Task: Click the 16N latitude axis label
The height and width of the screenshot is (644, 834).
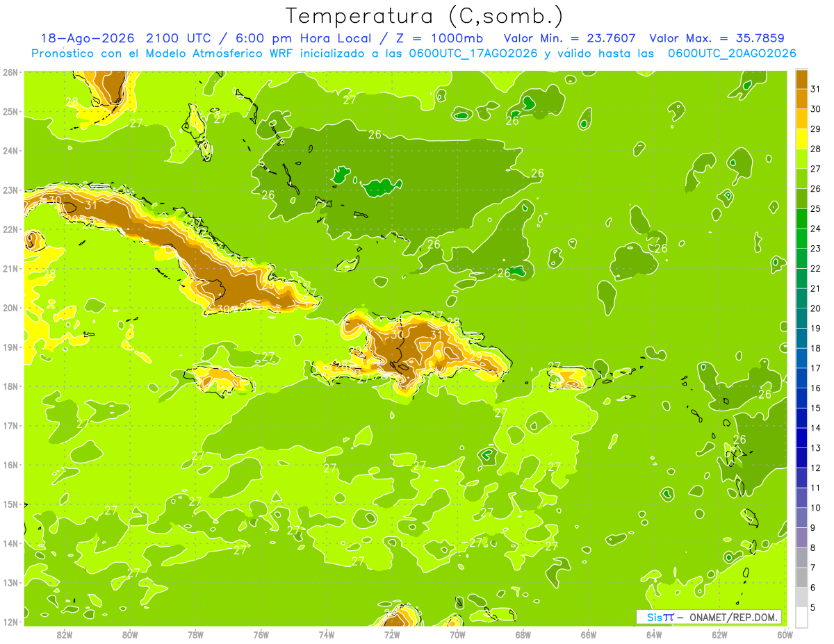Action: click(10, 465)
